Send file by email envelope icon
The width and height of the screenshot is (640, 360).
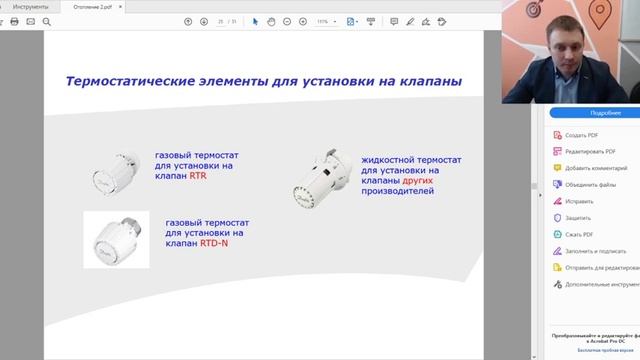[31, 22]
